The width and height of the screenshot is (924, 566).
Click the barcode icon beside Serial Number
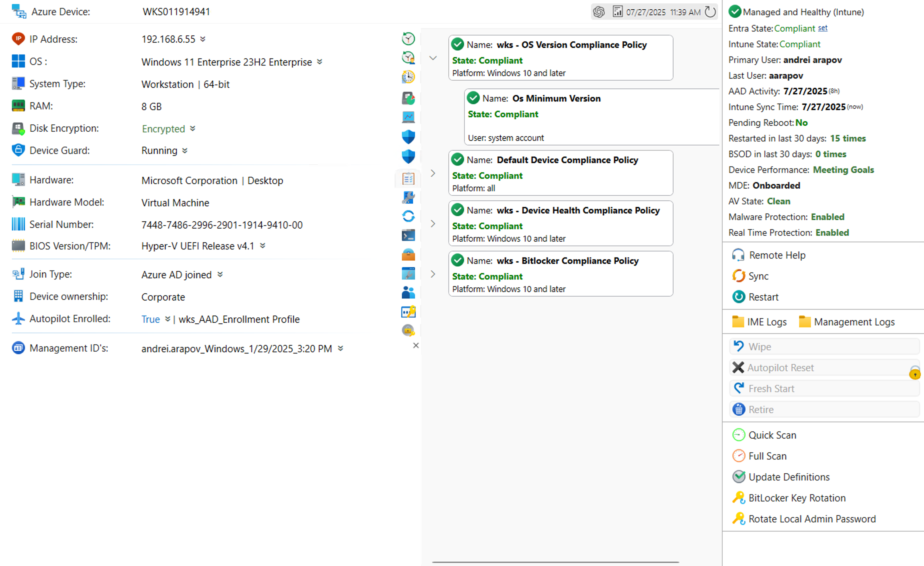(18, 224)
